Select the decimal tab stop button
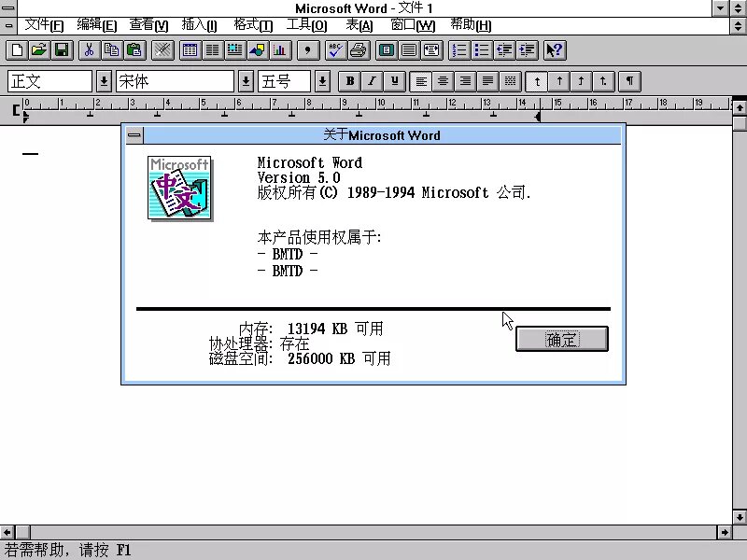Image resolution: width=747 pixels, height=560 pixels. [603, 81]
